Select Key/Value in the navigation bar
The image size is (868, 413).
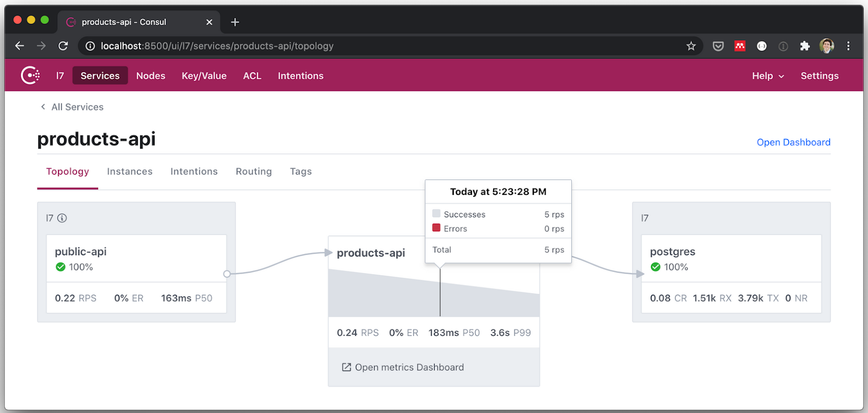[x=204, y=76]
